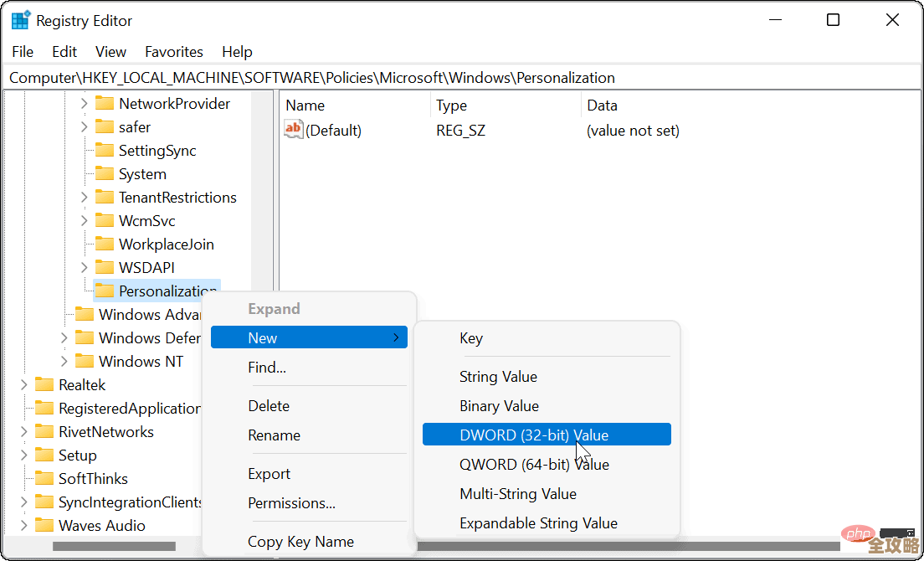
Task: Expand the Windows NT key
Action: click(x=64, y=361)
